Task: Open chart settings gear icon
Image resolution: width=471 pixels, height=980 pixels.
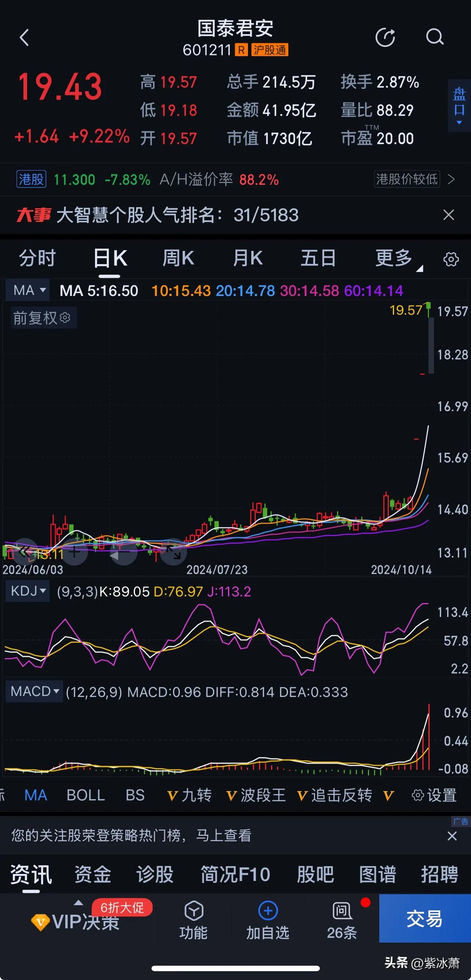Action: [451, 259]
